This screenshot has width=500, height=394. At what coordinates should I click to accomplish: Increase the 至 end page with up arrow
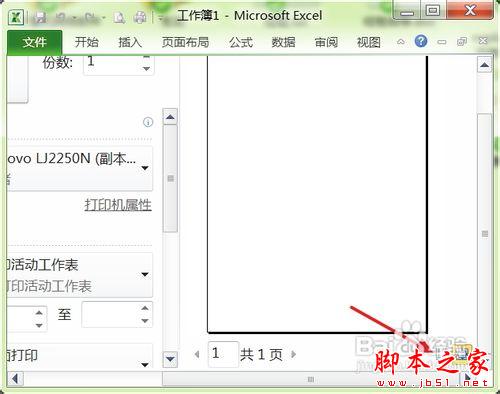point(145,308)
